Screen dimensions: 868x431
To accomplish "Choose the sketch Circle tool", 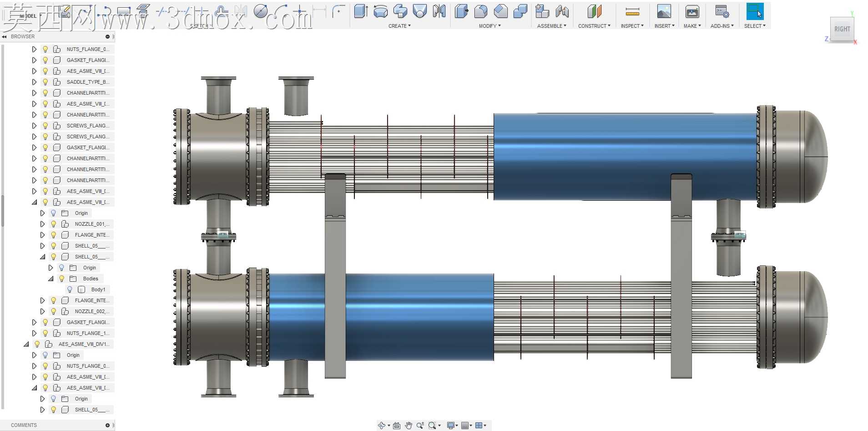I will pyautogui.click(x=261, y=11).
